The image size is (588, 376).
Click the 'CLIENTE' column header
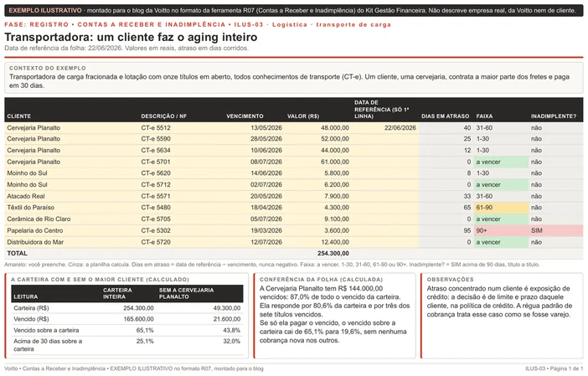click(19, 116)
